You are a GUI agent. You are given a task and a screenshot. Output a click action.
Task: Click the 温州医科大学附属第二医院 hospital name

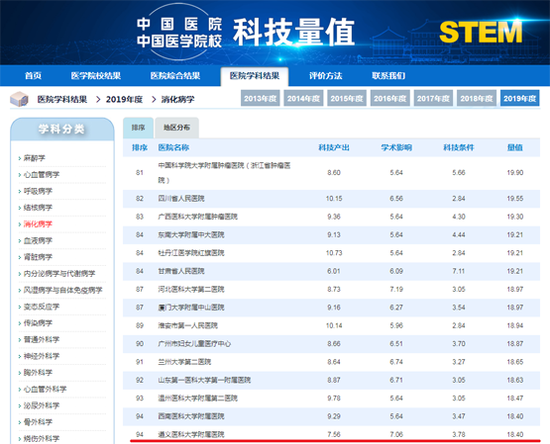coord(198,399)
